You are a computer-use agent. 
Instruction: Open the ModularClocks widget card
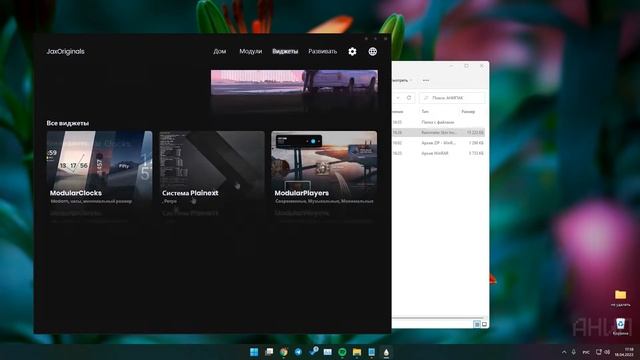tap(99, 168)
